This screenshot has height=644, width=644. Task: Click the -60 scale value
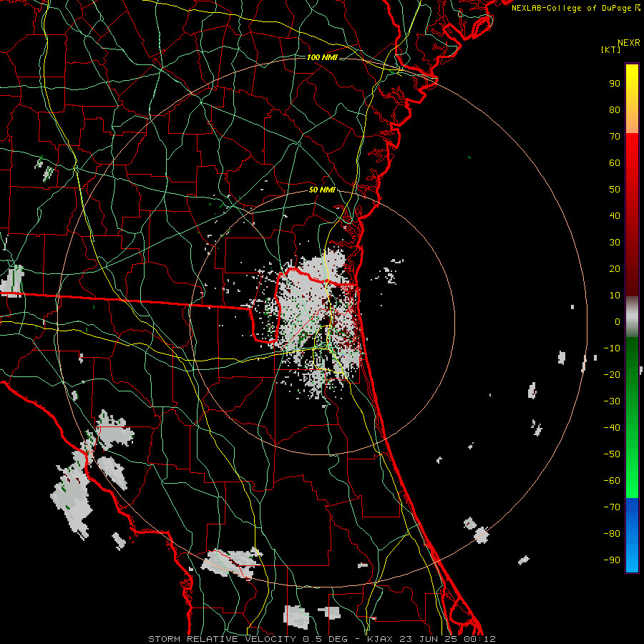click(612, 481)
